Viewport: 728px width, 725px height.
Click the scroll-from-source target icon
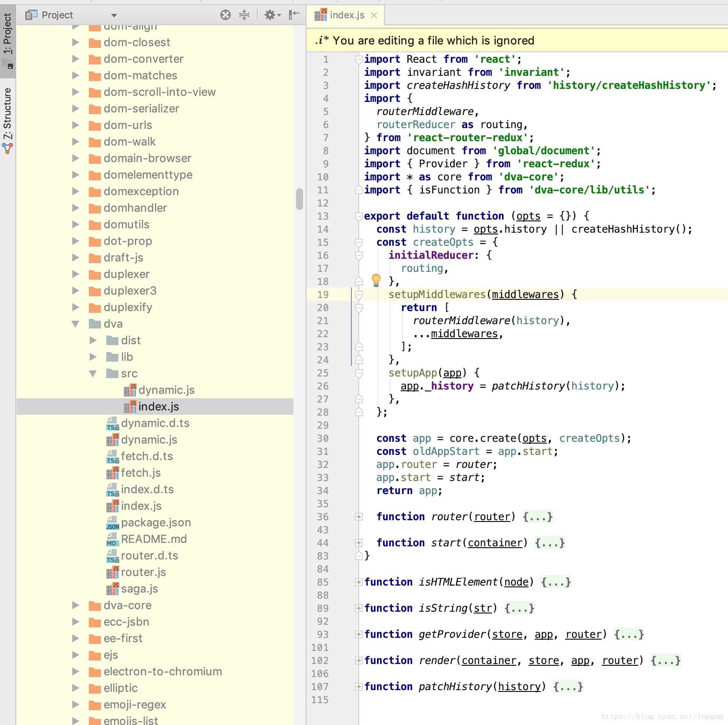225,15
